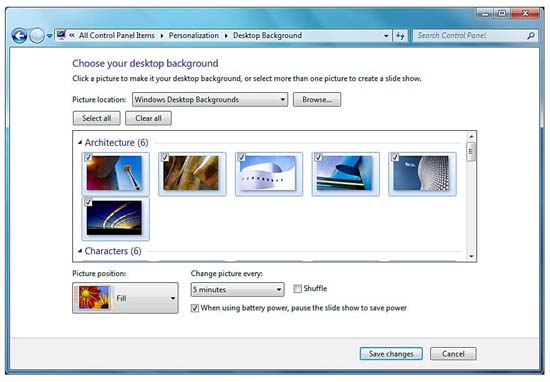Select the blue angled building thumbnail

(x=346, y=174)
